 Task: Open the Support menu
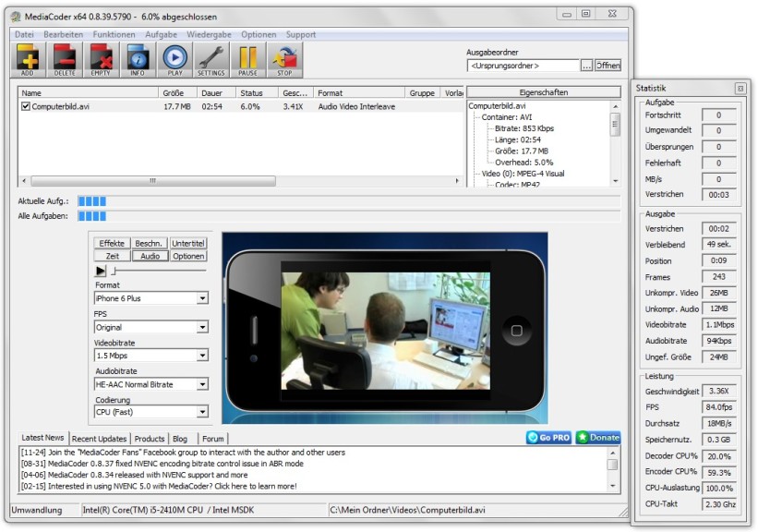(x=301, y=35)
